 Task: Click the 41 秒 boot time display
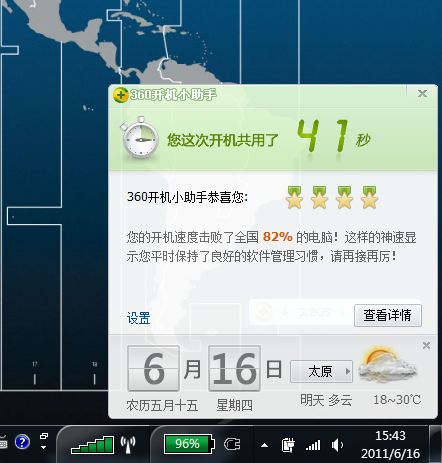pyautogui.click(x=333, y=137)
